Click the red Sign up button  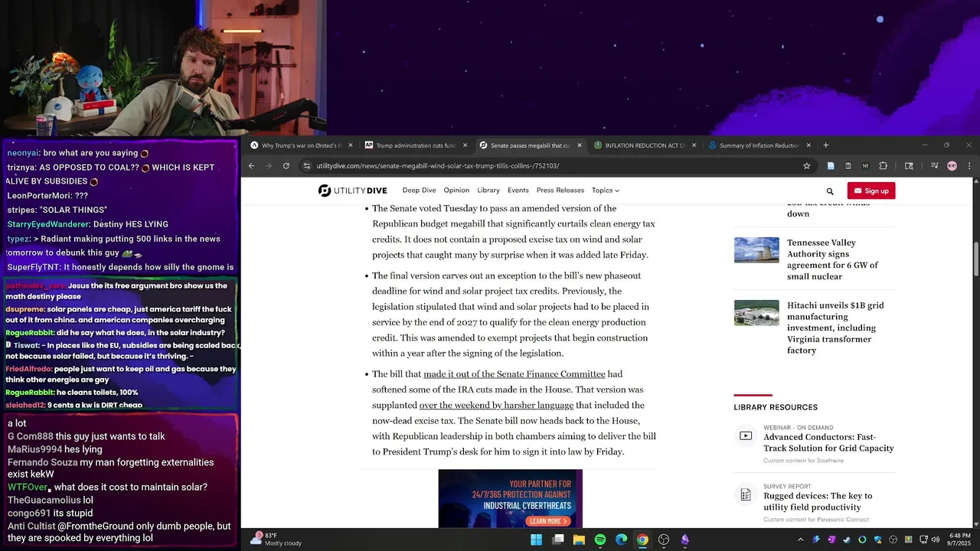tap(871, 191)
